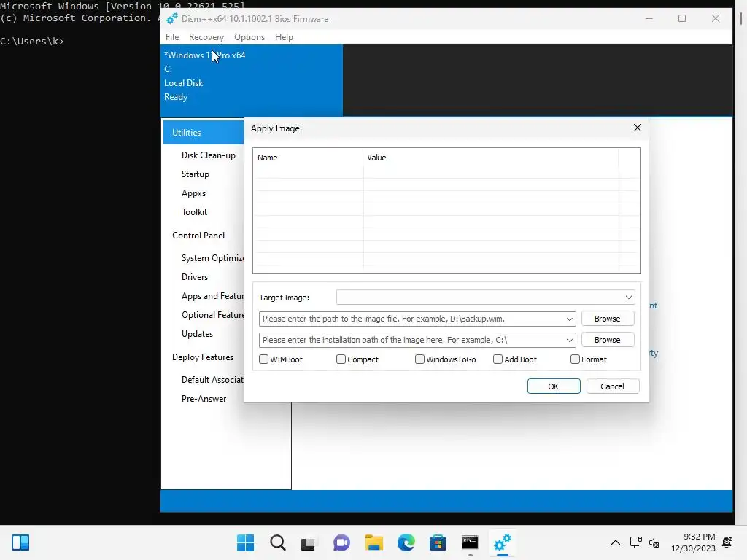This screenshot has width=747, height=560.
Task: Open Microsoft Store from the taskbar
Action: (438, 542)
